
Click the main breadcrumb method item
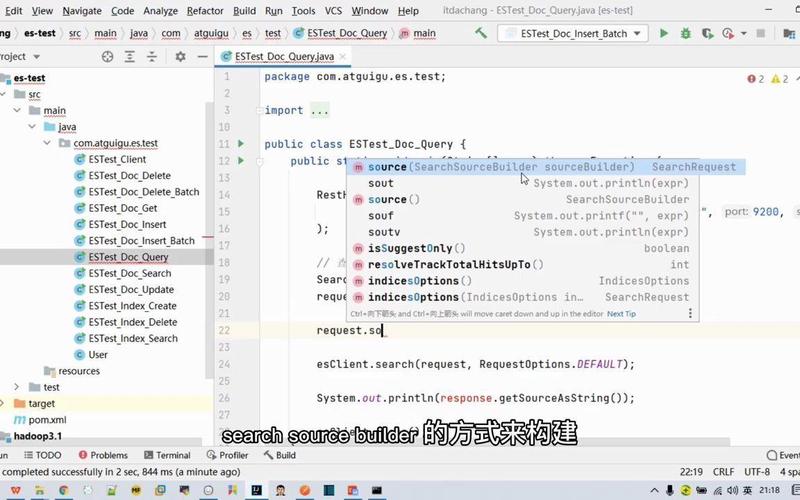(418, 33)
